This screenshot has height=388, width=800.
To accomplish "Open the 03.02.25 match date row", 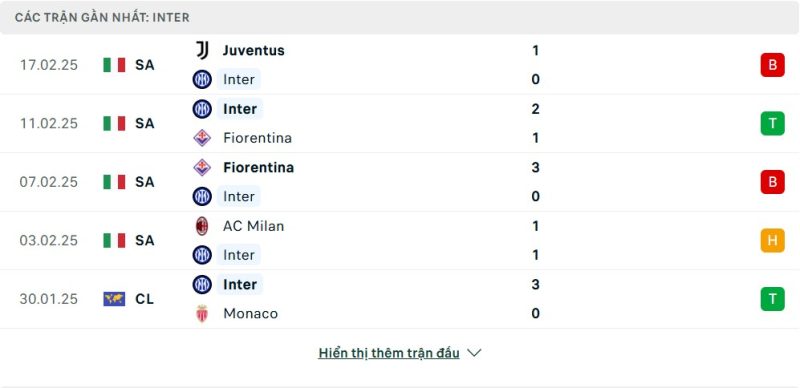I will click(x=400, y=240).
